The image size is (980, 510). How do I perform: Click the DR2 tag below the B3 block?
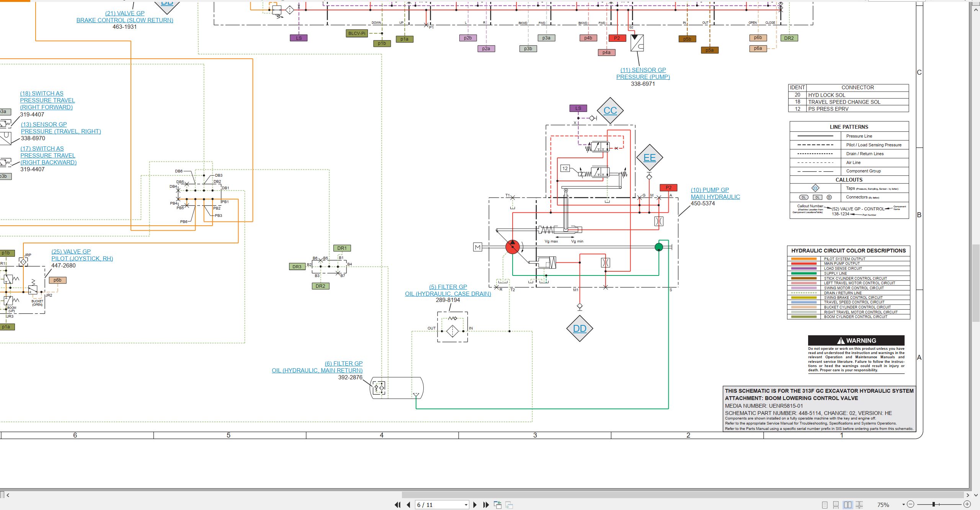pos(320,286)
